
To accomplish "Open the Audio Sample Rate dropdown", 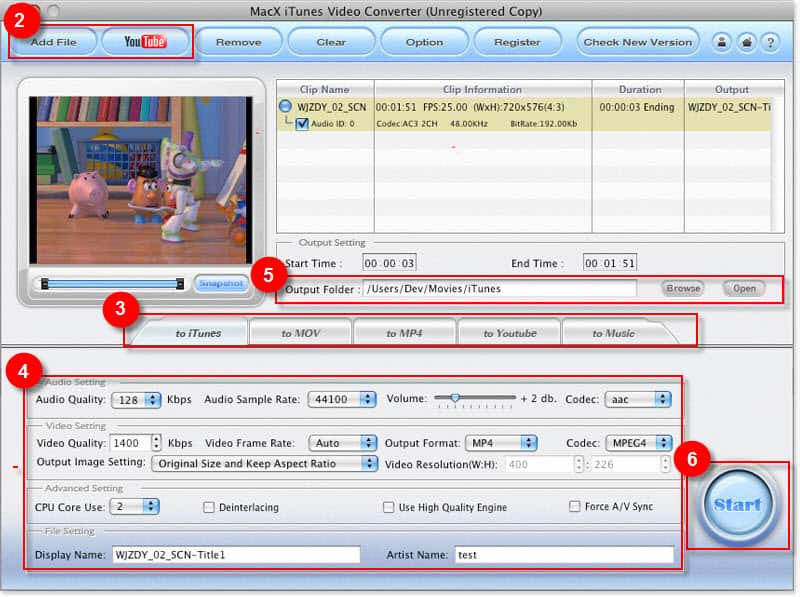I will tap(343, 400).
